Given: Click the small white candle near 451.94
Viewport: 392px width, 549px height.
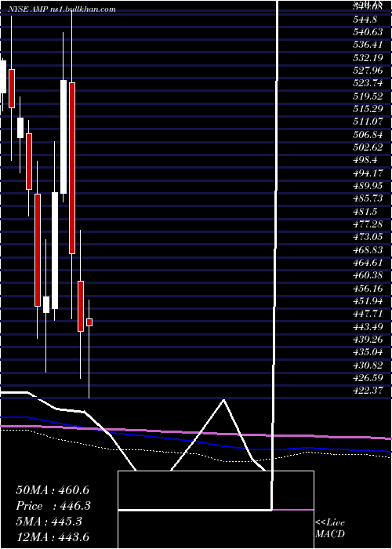Looking at the screenshot, I should [x=46, y=304].
